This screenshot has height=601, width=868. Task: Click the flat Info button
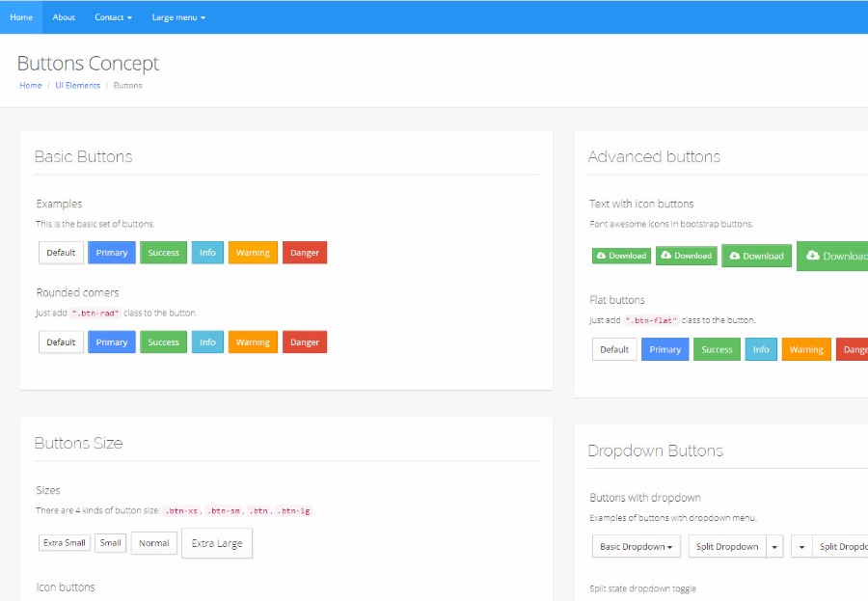pos(761,349)
